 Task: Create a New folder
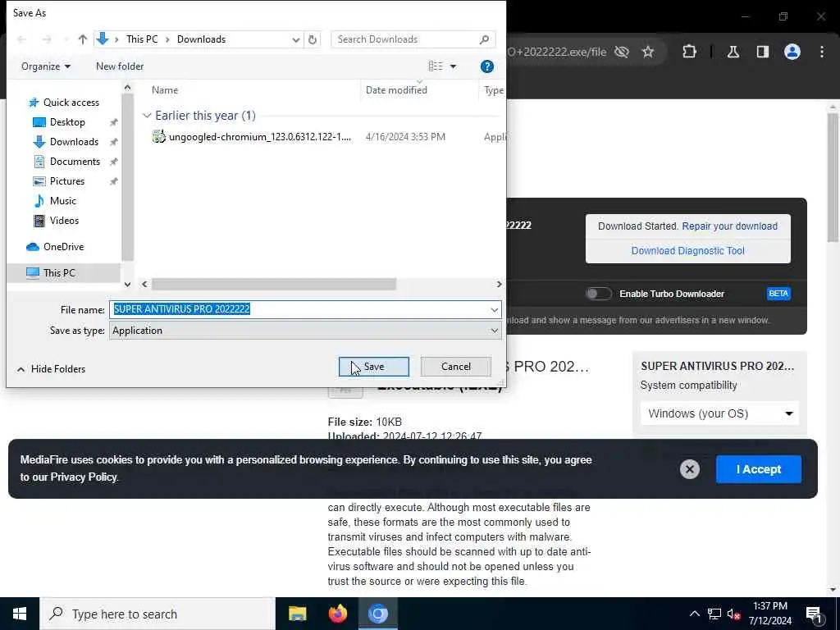coord(120,66)
